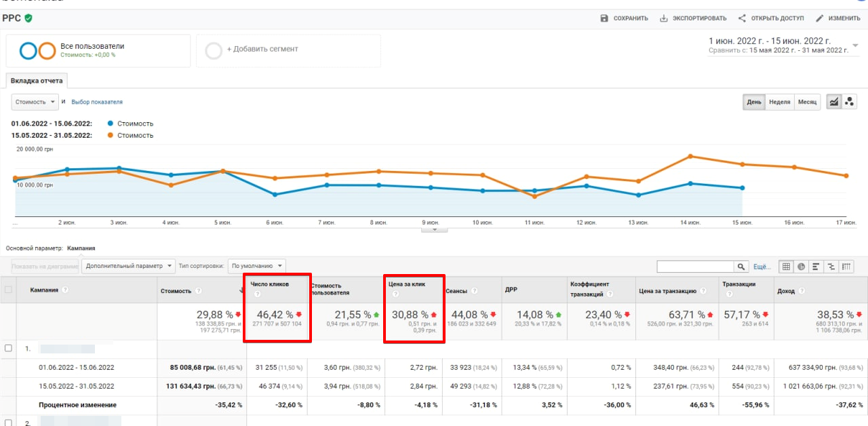
Task: Click the Export (Экспортировать) download icon
Action: click(x=664, y=18)
